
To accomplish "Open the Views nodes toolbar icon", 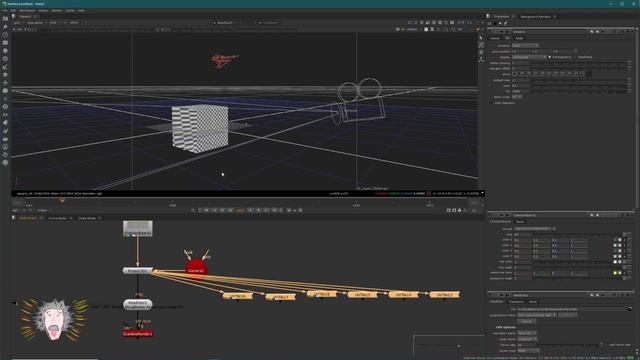I will click(x=5, y=115).
